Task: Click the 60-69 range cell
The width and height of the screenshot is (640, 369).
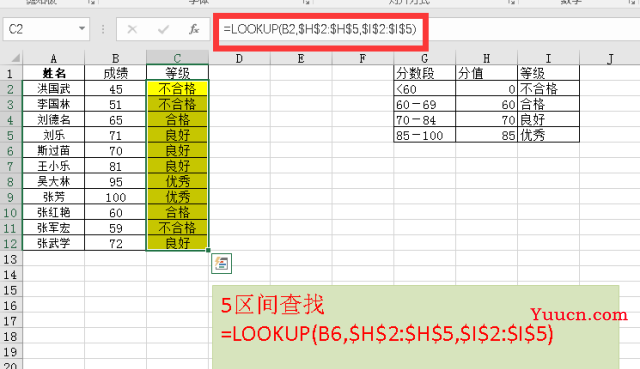Action: (424, 104)
